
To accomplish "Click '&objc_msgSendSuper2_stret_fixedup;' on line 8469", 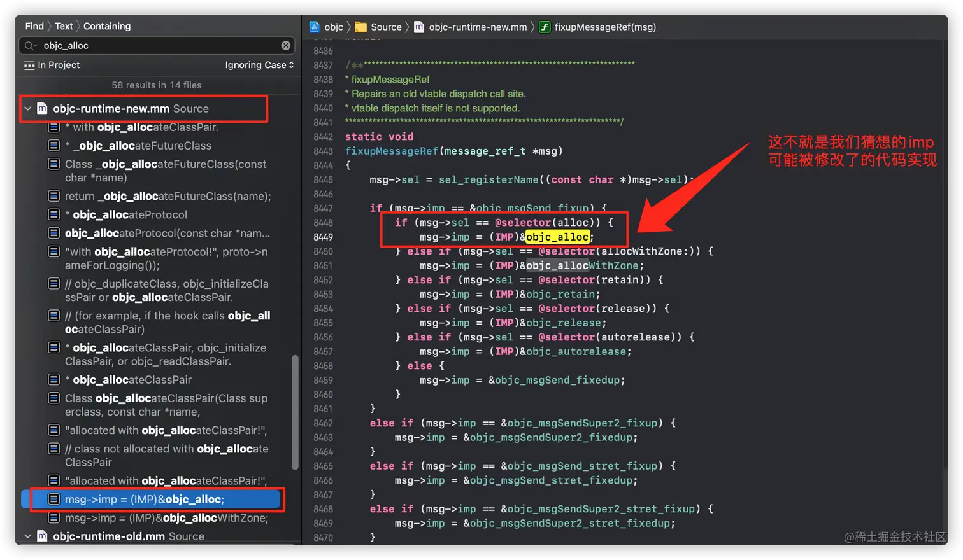I will pos(569,523).
